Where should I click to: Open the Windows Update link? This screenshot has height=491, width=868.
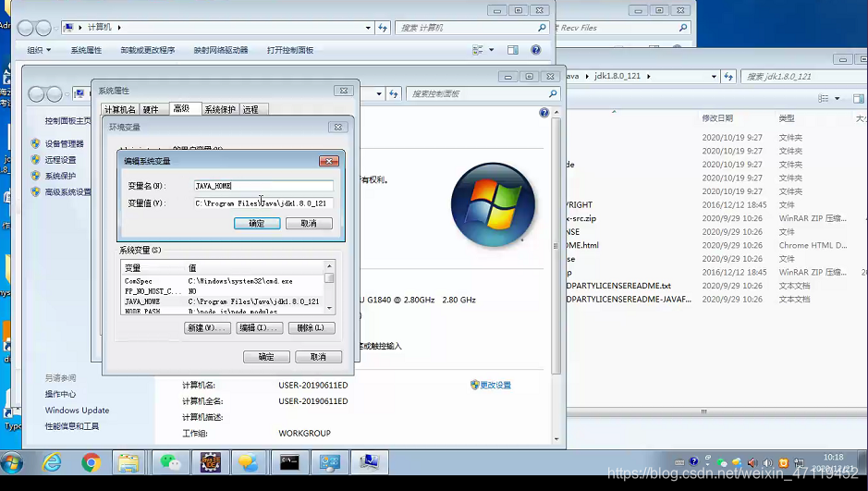(77, 411)
